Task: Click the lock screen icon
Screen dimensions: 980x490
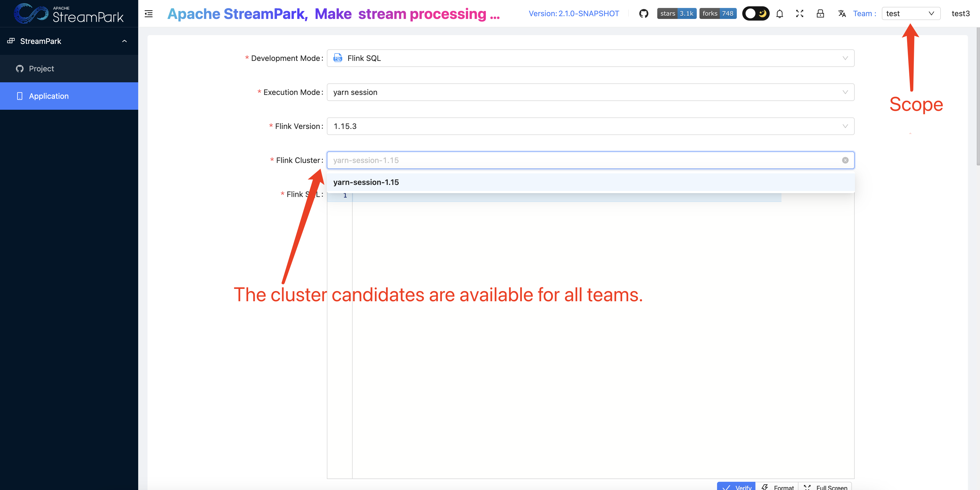Action: click(820, 14)
